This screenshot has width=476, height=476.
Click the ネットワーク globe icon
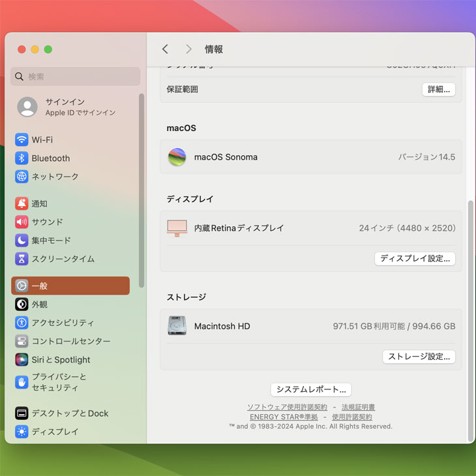tap(22, 176)
